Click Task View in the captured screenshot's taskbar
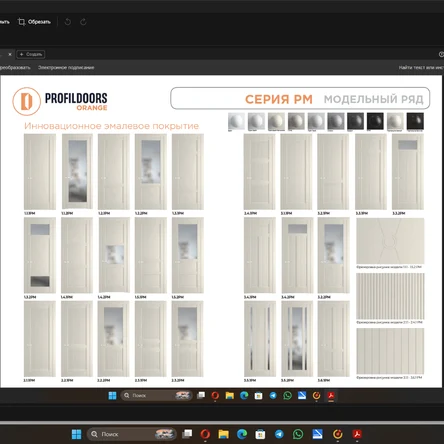The image size is (444, 444). click(x=201, y=395)
